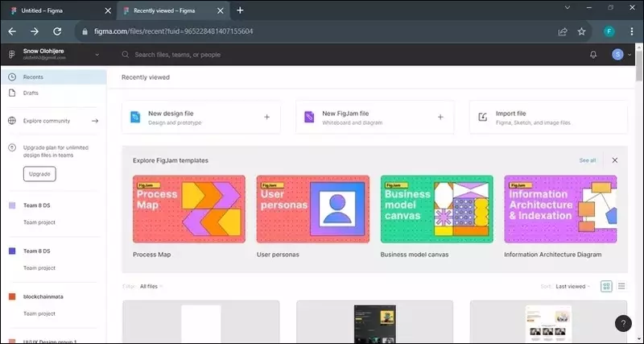Open a new browser tab
Screen dimensions: 644x344
(240, 10)
